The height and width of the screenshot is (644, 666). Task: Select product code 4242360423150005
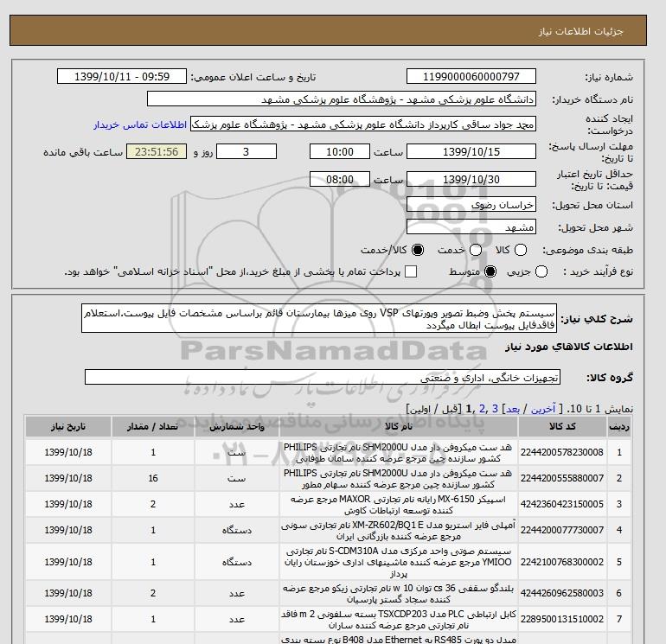pos(562,504)
